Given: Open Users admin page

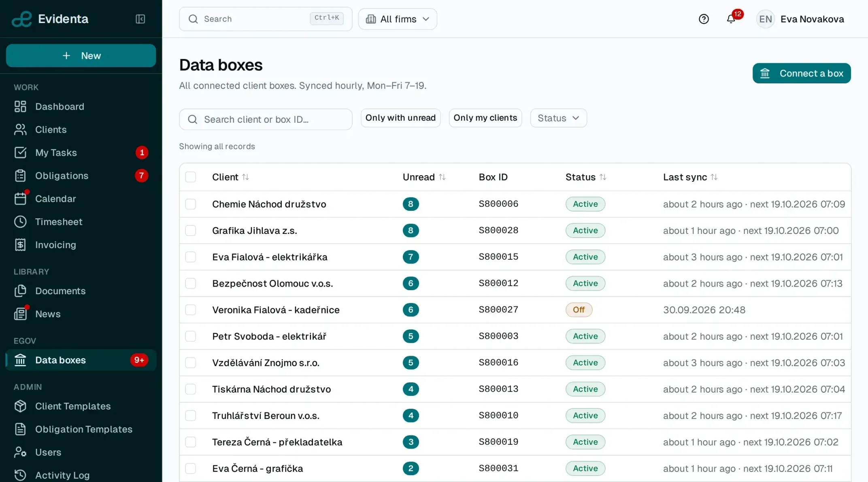Looking at the screenshot, I should tap(81, 452).
